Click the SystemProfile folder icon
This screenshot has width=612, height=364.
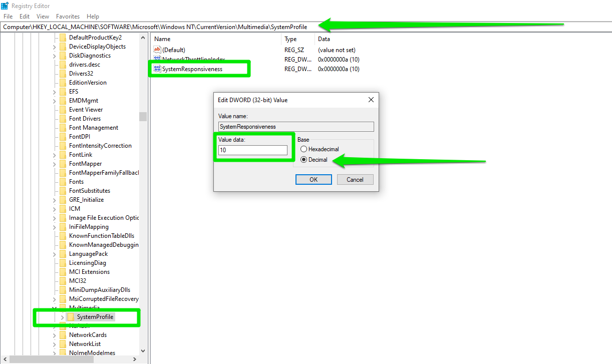coord(71,317)
